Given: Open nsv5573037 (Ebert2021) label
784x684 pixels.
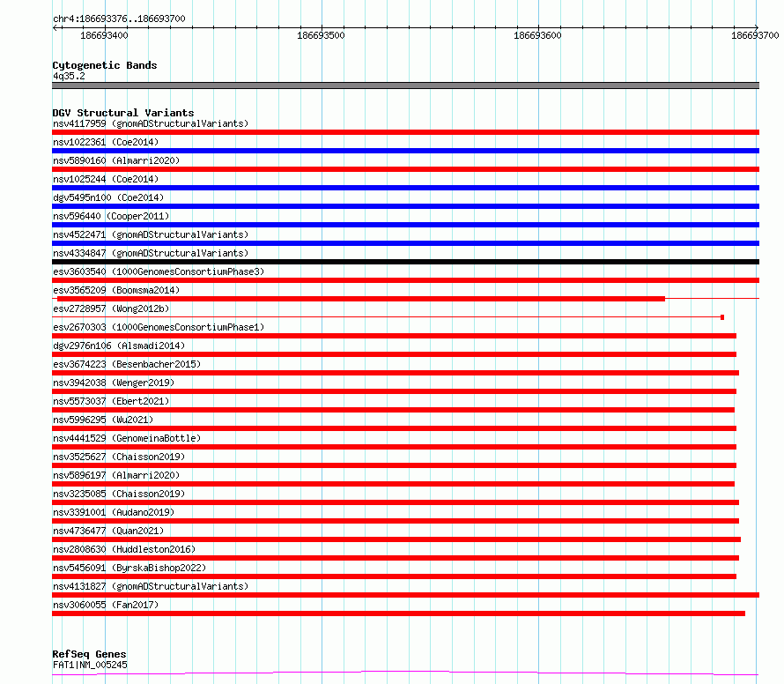Looking at the screenshot, I should coord(111,401).
